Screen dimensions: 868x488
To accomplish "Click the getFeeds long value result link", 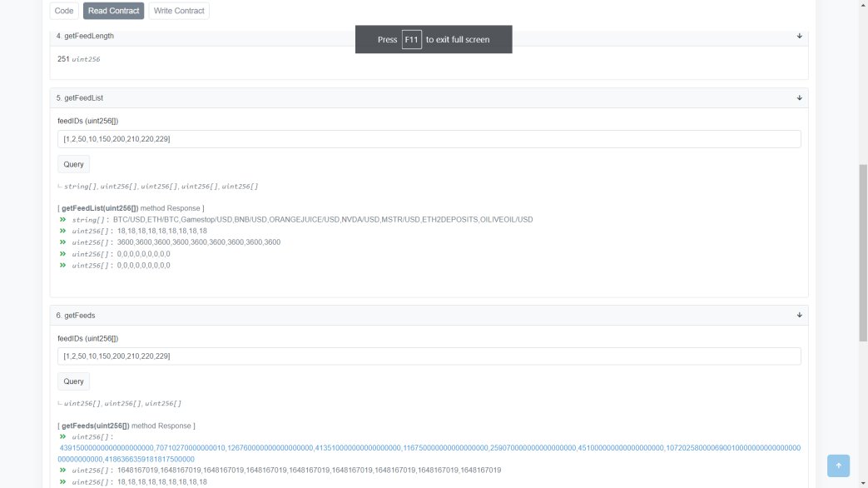I will [x=429, y=454].
